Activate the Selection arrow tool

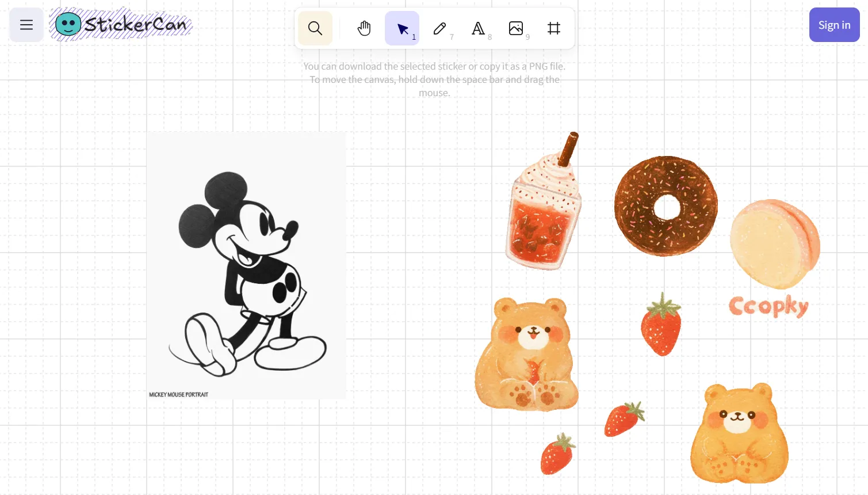click(402, 28)
